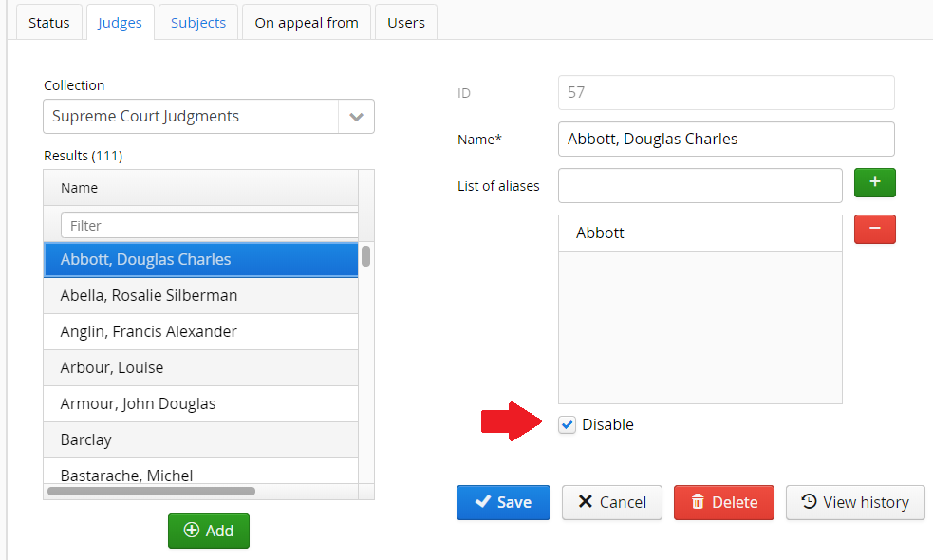Open View history for this judge
933x560 pixels.
(x=854, y=502)
